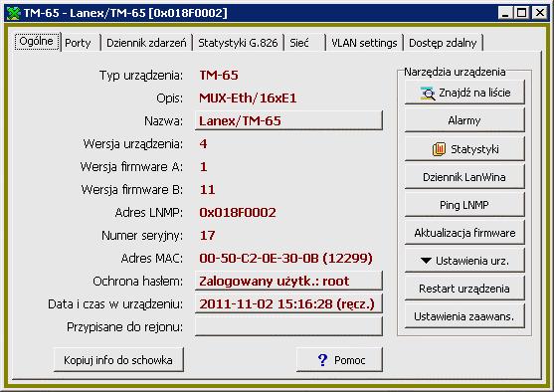The height and width of the screenshot is (392, 554).
Task: Open the Alarmy button
Action: point(464,120)
